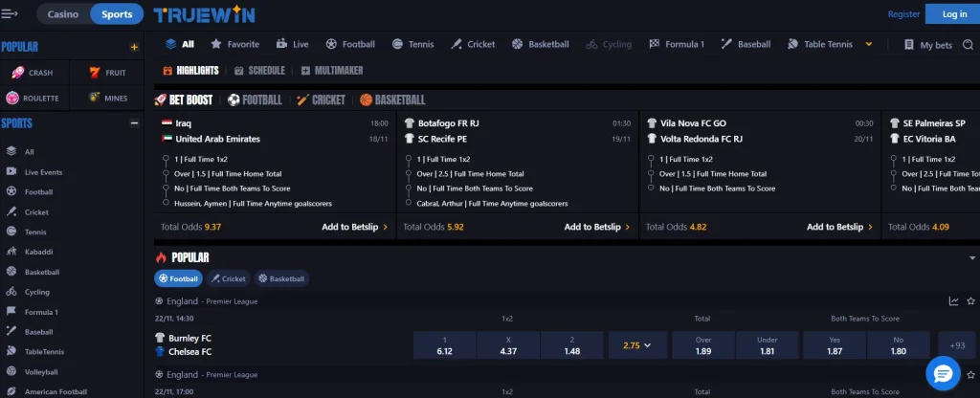The height and width of the screenshot is (398, 980).
Task: Click the search magnifier icon
Action: pos(969,45)
